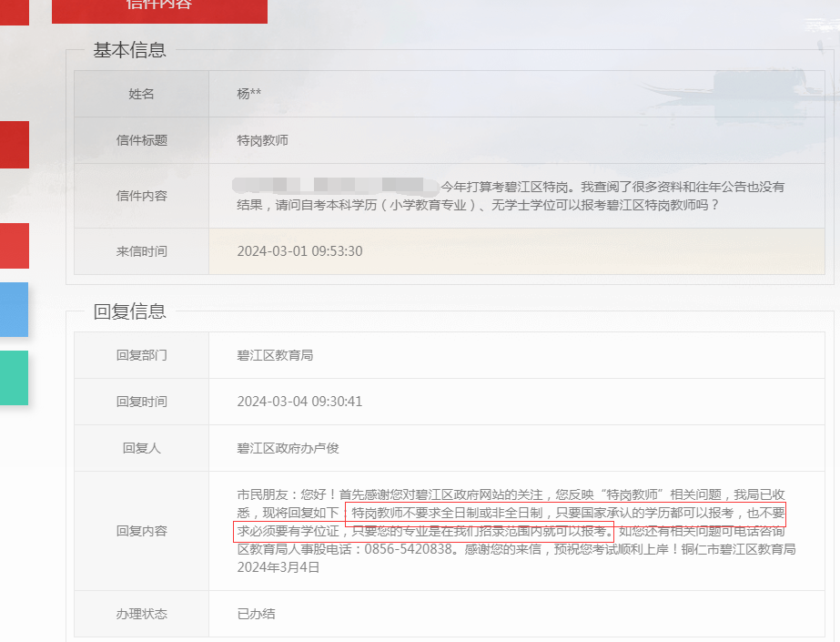Click the 信件标题 row label
This screenshot has width=840, height=642.
click(x=141, y=140)
